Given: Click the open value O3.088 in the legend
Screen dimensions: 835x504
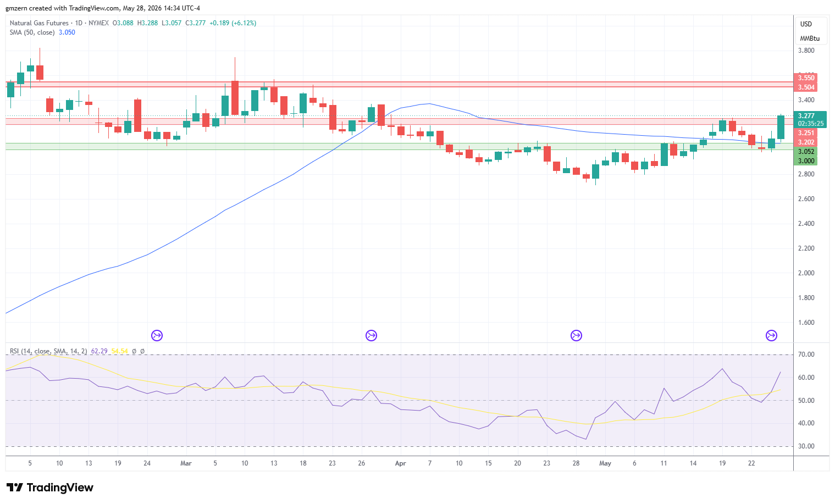Looking at the screenshot, I should 123,23.
